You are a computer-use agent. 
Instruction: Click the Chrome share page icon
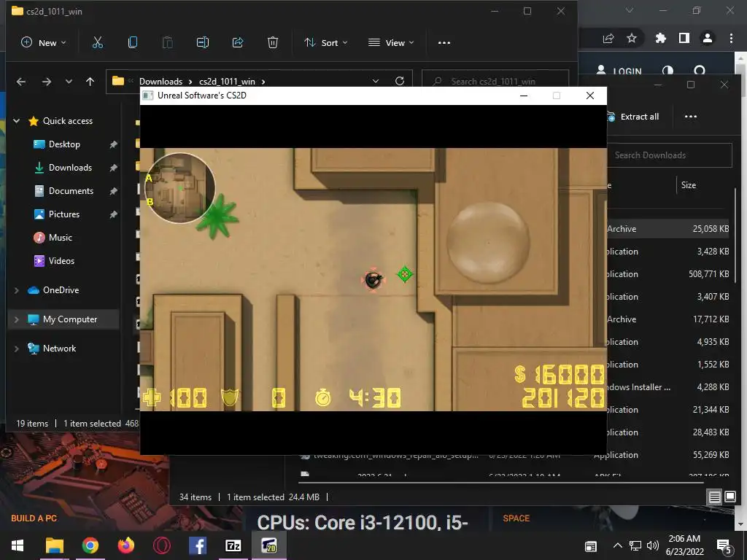pyautogui.click(x=608, y=38)
